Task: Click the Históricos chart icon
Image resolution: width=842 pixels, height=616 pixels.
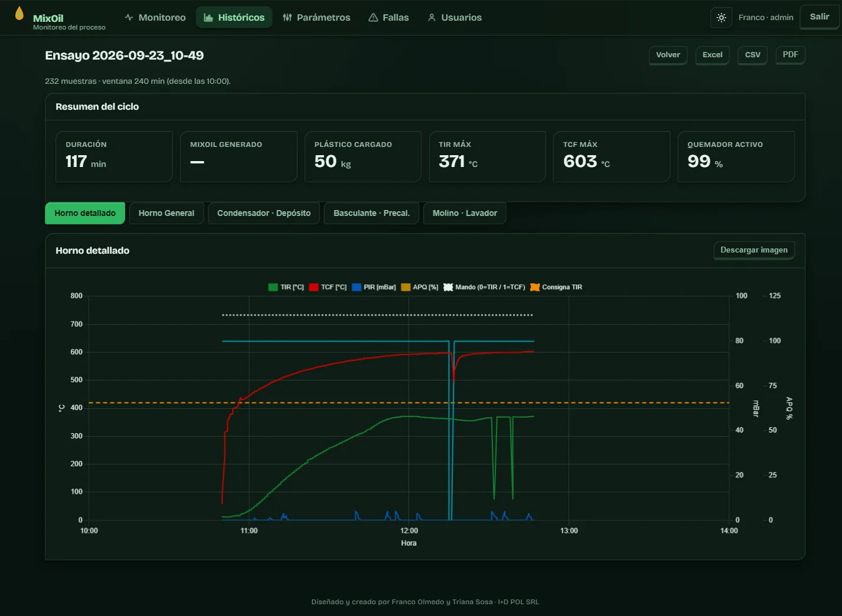Action: click(208, 18)
